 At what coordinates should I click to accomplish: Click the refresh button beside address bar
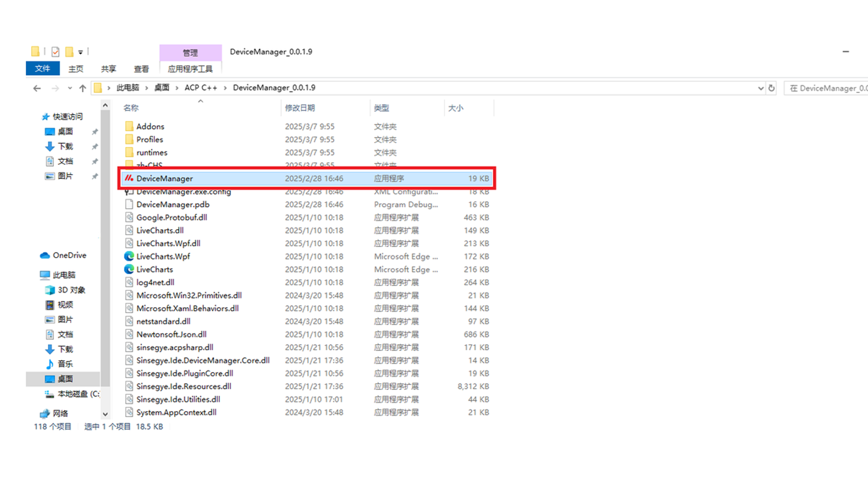coord(772,88)
